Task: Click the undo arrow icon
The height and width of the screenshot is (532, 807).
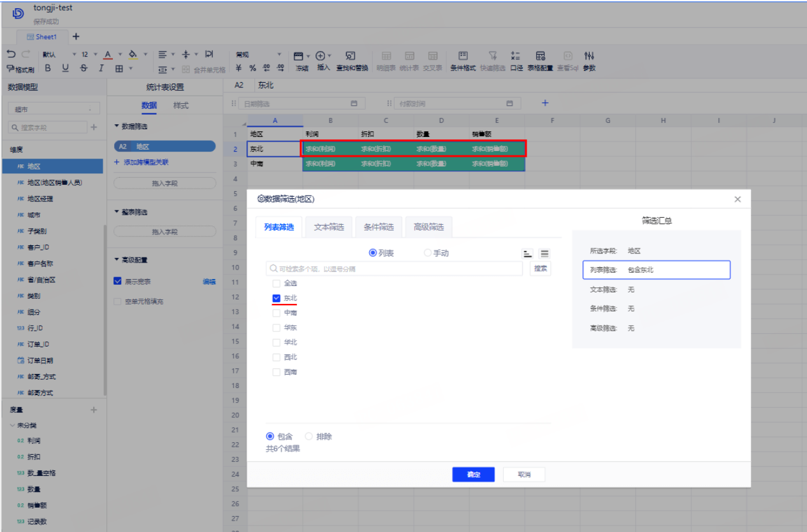Action: [x=11, y=55]
